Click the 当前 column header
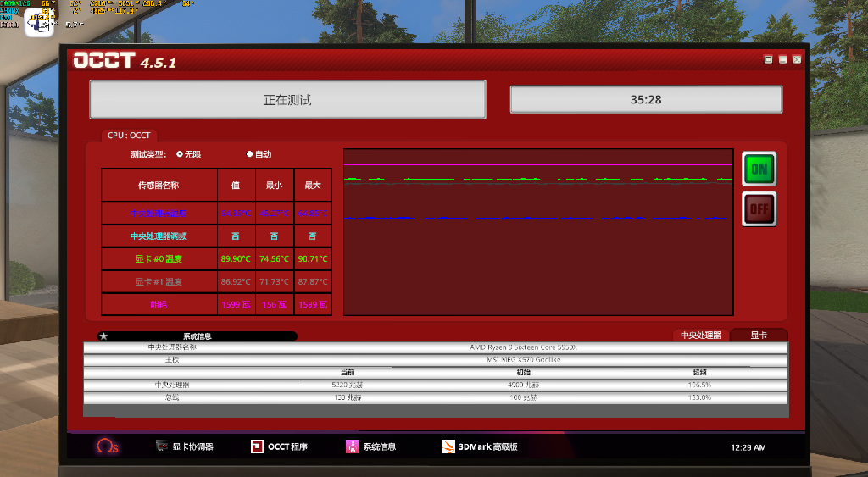 pyautogui.click(x=348, y=372)
